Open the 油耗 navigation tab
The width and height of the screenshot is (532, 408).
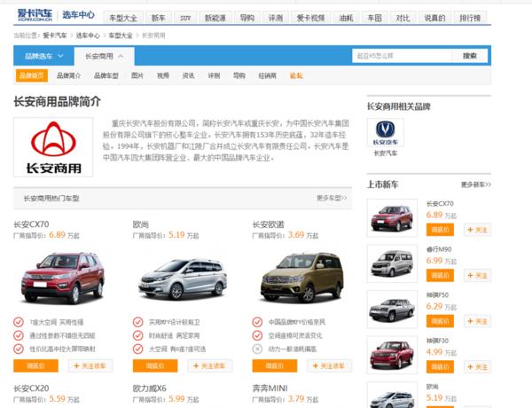tap(346, 18)
